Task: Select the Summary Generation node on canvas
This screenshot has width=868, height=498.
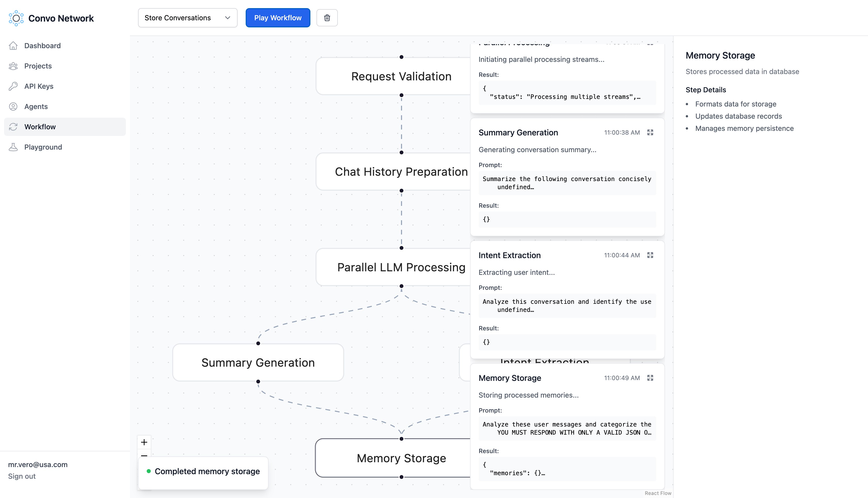Action: [x=258, y=363]
